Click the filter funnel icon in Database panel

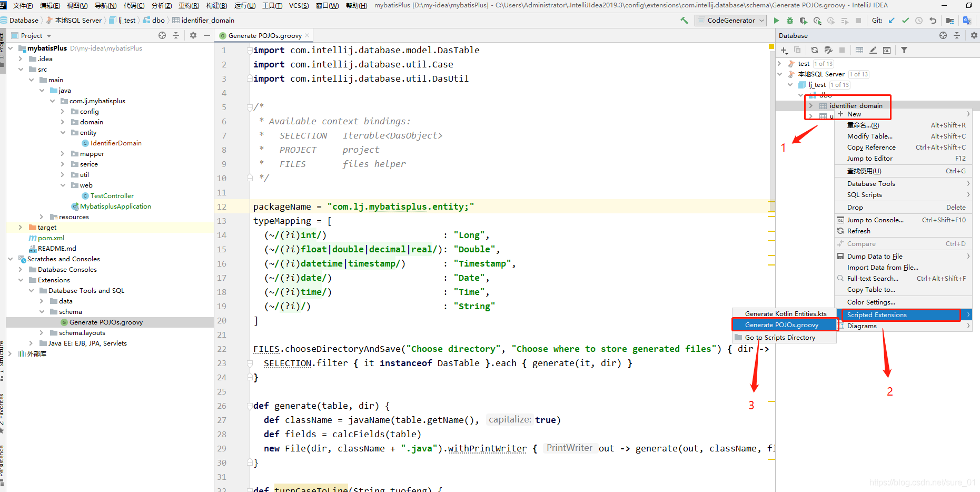click(x=904, y=50)
